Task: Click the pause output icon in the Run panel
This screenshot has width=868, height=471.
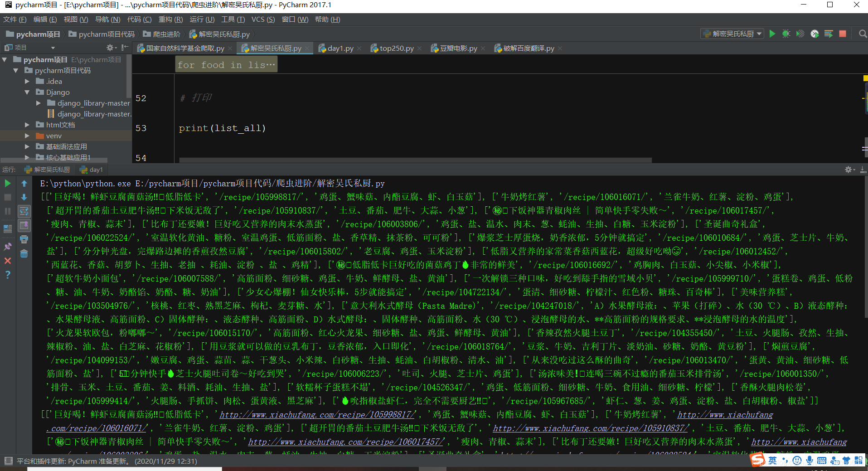Action: pos(8,211)
